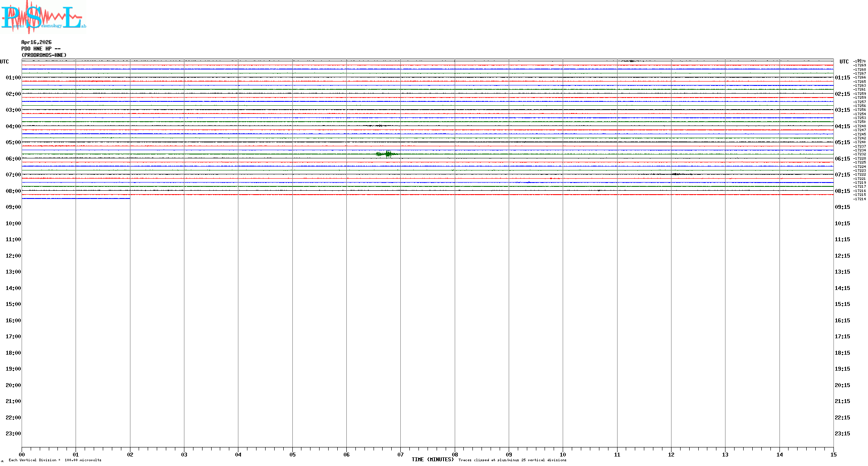This screenshot has width=868, height=466.
Task: Click the TIME (MINUTES) axis title
Action: (x=432, y=460)
